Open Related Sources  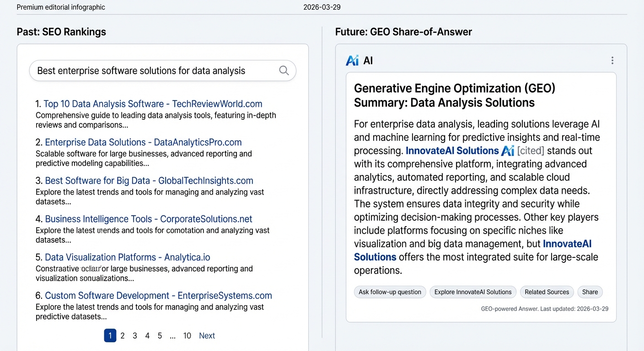pyautogui.click(x=547, y=292)
